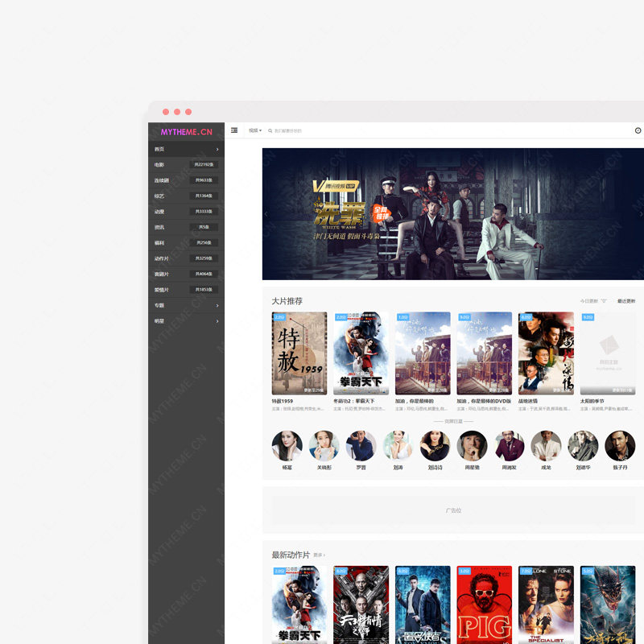The width and height of the screenshot is (644, 644).
Task: Open 资讯 category in the sidebar
Action: 187,227
